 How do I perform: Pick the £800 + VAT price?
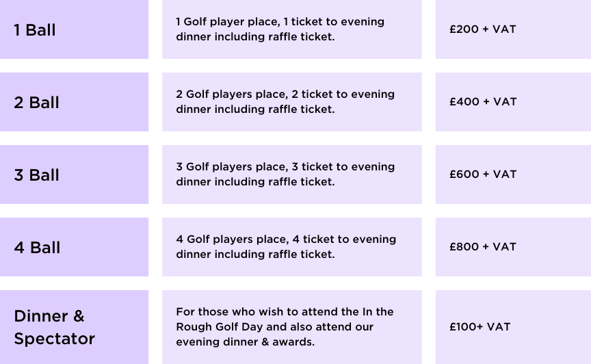(x=483, y=247)
